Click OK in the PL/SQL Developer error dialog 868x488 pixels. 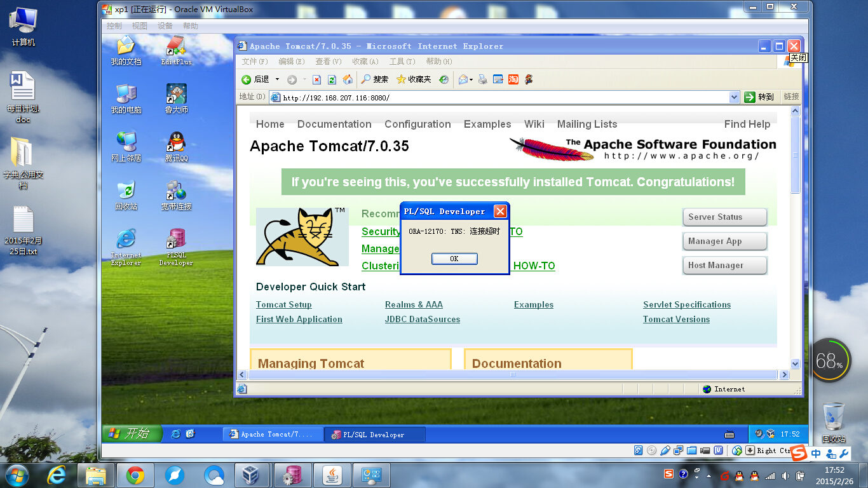point(454,259)
